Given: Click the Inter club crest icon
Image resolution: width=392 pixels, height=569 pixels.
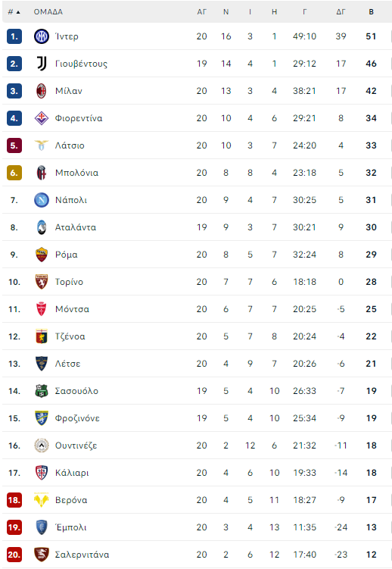Looking at the screenshot, I should (42, 36).
